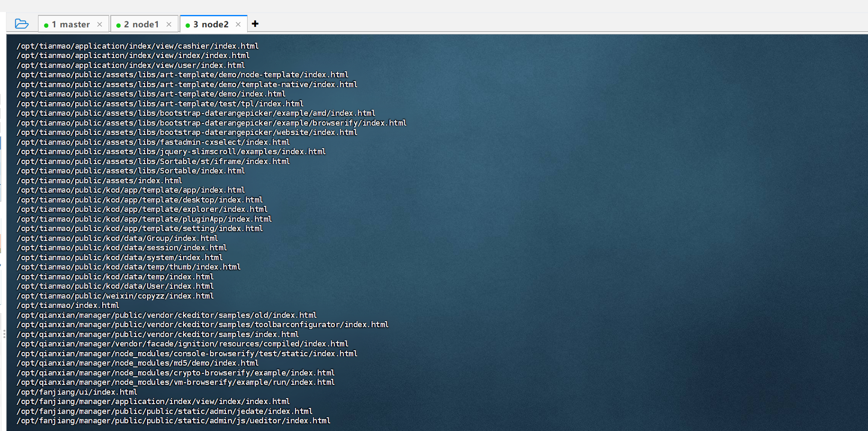Click the art-template/demo/node-template/index.html line

[x=183, y=75]
